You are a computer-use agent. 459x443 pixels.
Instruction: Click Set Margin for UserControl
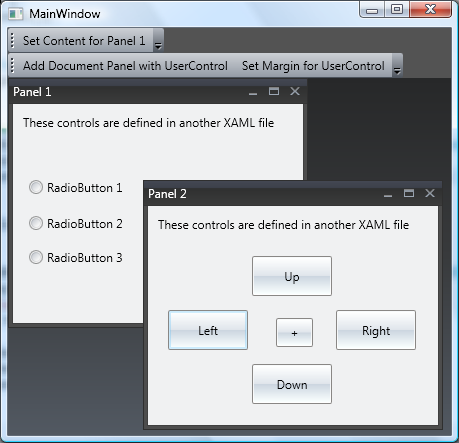pos(313,66)
